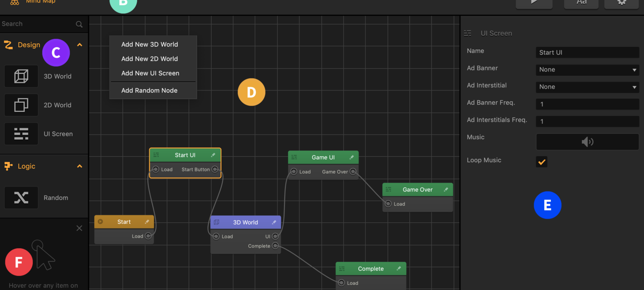The height and width of the screenshot is (290, 644).
Task: Click the Start UI node's Load port
Action: click(x=156, y=169)
